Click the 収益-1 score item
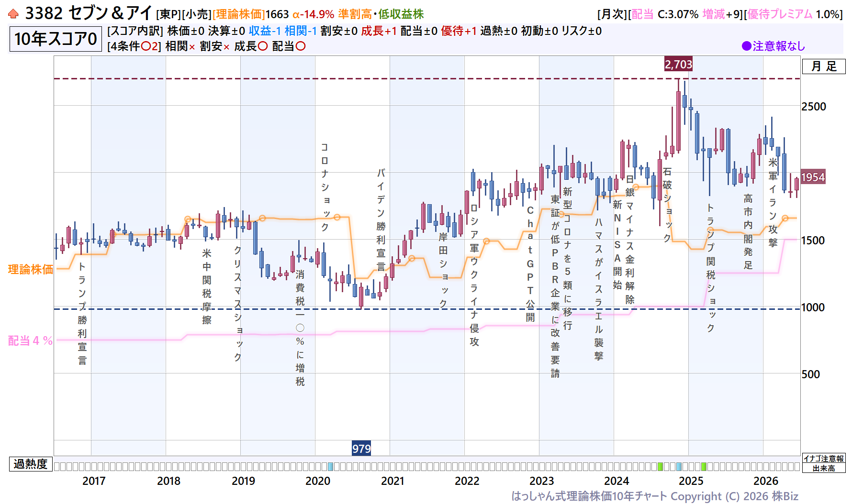The image size is (852, 504). (x=265, y=31)
